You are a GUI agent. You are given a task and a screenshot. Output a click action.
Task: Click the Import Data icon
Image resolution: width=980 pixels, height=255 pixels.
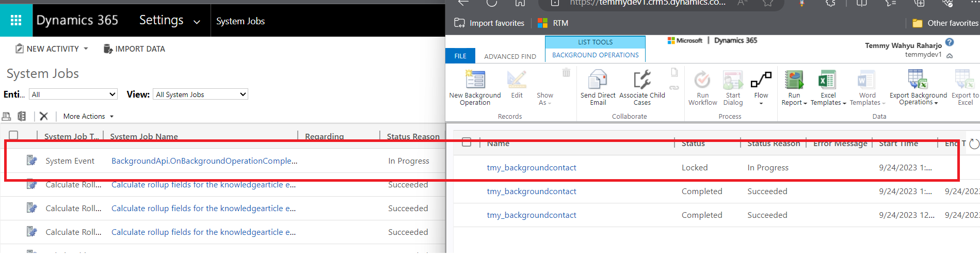pyautogui.click(x=108, y=49)
